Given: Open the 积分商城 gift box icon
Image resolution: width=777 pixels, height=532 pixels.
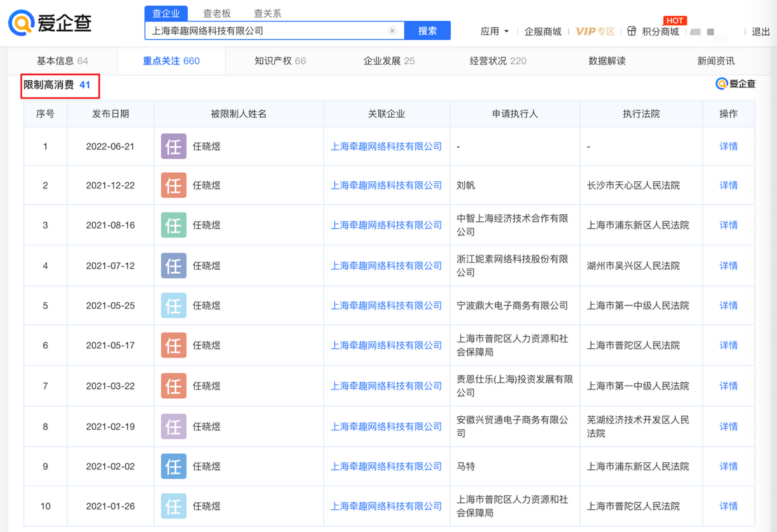Looking at the screenshot, I should (632, 31).
